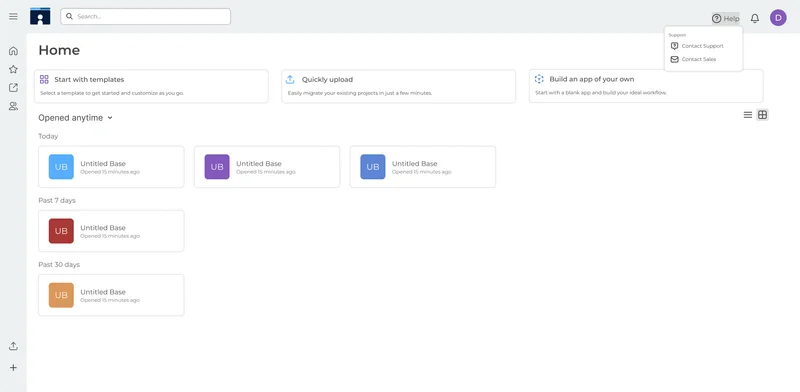
Task: Click the red UB color tile
Action: (x=61, y=231)
